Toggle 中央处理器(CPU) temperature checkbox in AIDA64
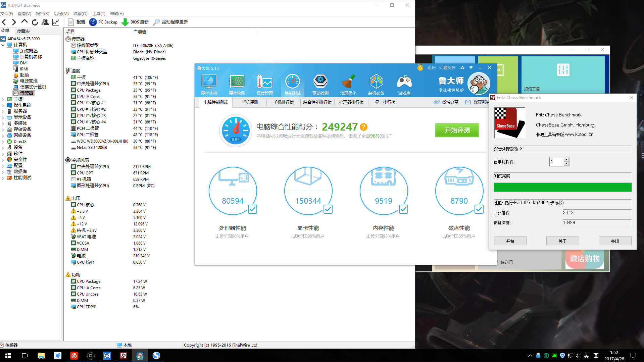Viewport: 644px width, 362px height. click(73, 84)
